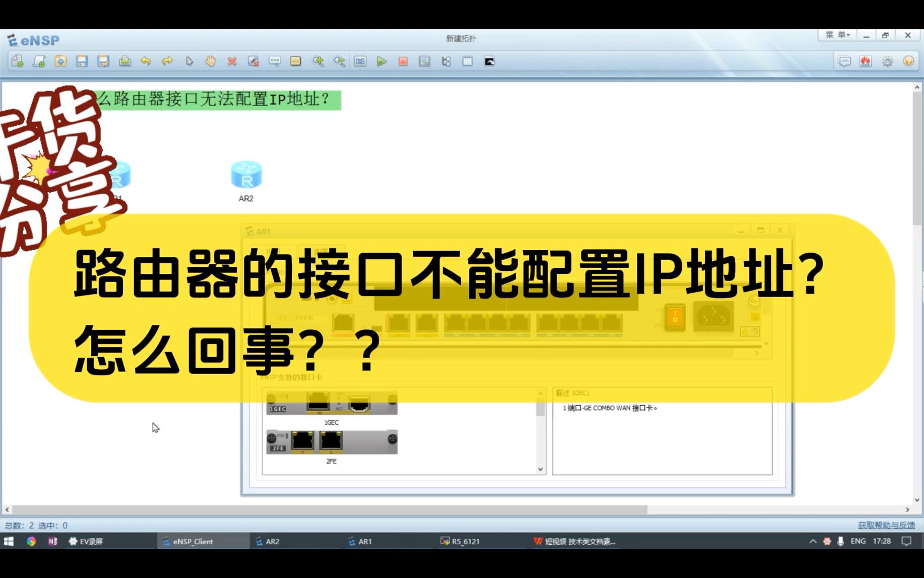Show all interfaces toolbar icon

(446, 62)
